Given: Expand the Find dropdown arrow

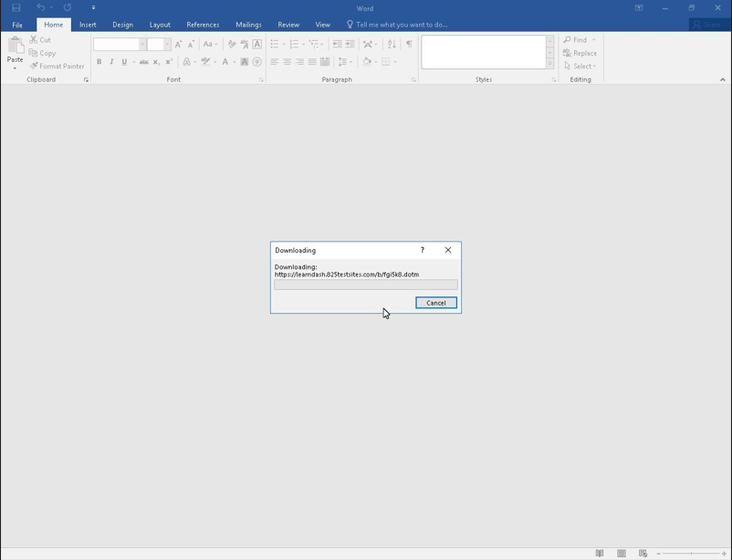Looking at the screenshot, I should coord(593,40).
